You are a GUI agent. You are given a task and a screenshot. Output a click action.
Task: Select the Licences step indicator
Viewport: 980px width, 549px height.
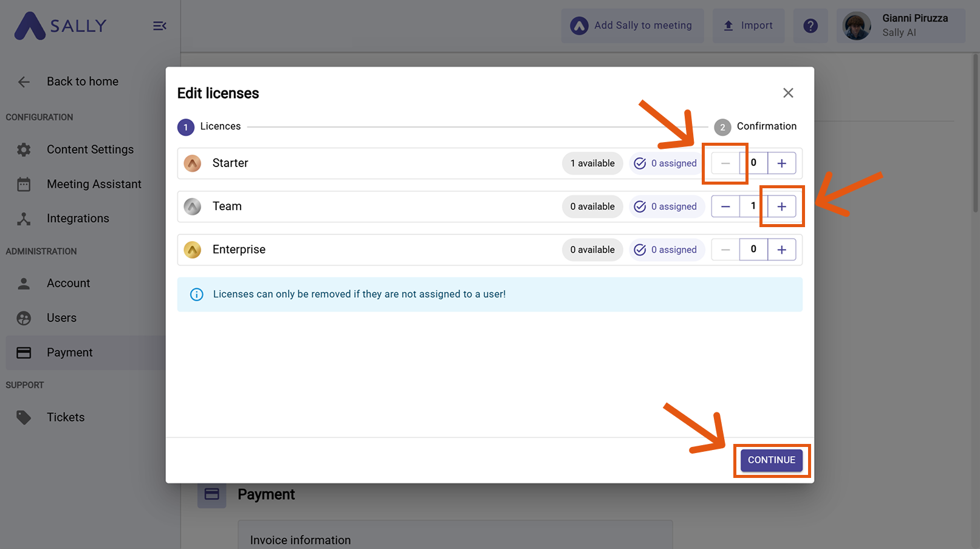[209, 126]
